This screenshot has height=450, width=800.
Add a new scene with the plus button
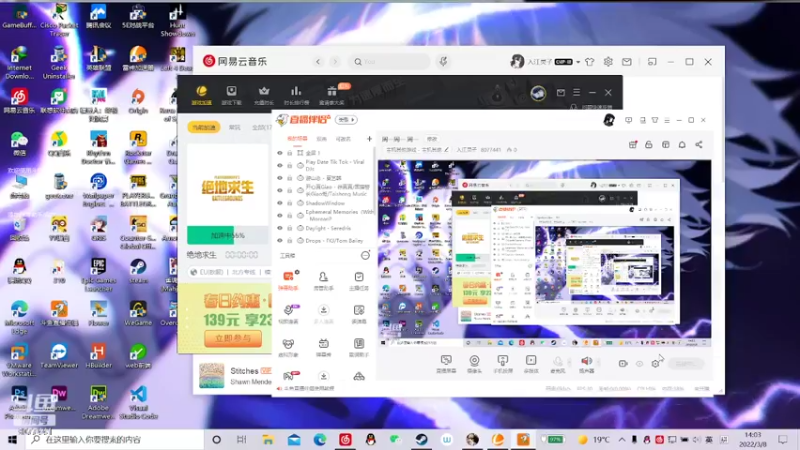click(369, 139)
